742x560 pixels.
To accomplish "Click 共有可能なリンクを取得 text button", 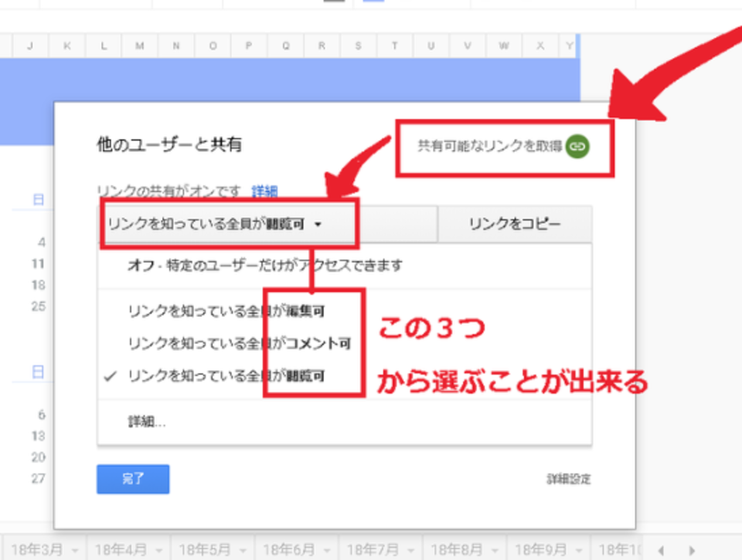I will coord(490,146).
